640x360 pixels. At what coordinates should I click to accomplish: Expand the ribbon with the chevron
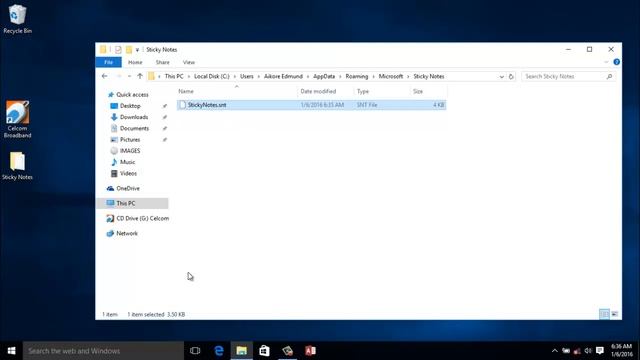606,62
